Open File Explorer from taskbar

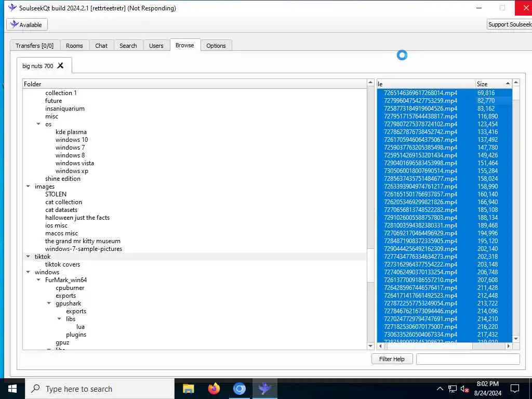[x=188, y=389]
